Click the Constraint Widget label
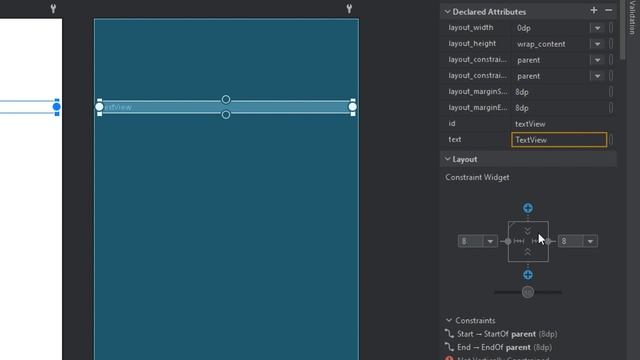Screen dimensions: 640x360 (x=477, y=177)
